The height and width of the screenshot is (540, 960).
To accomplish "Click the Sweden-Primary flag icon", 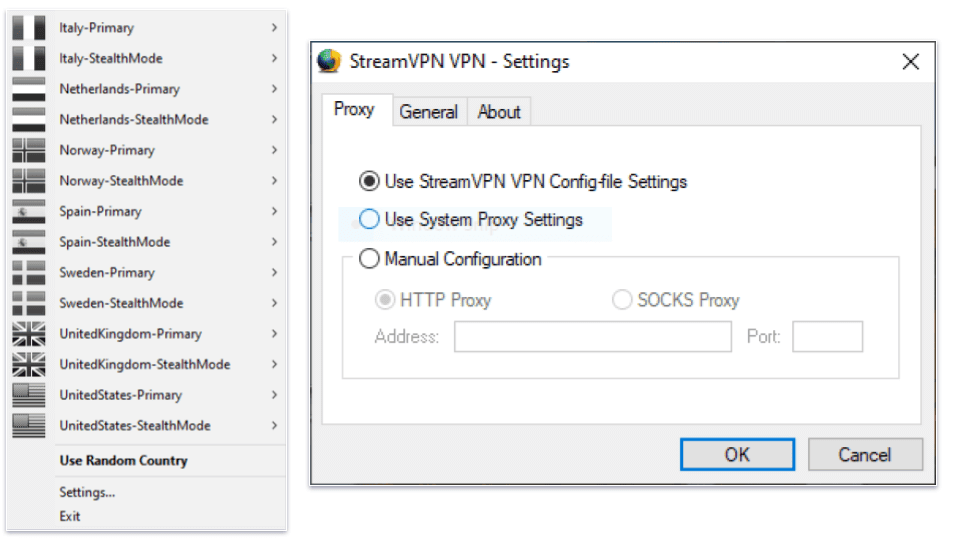I will (x=29, y=272).
